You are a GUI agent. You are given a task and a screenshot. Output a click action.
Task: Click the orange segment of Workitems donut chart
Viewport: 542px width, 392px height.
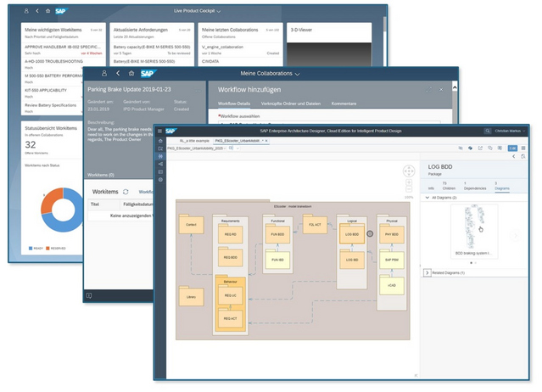click(x=50, y=201)
